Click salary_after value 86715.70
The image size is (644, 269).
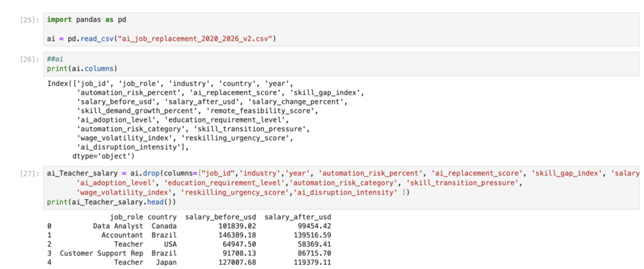click(x=315, y=253)
